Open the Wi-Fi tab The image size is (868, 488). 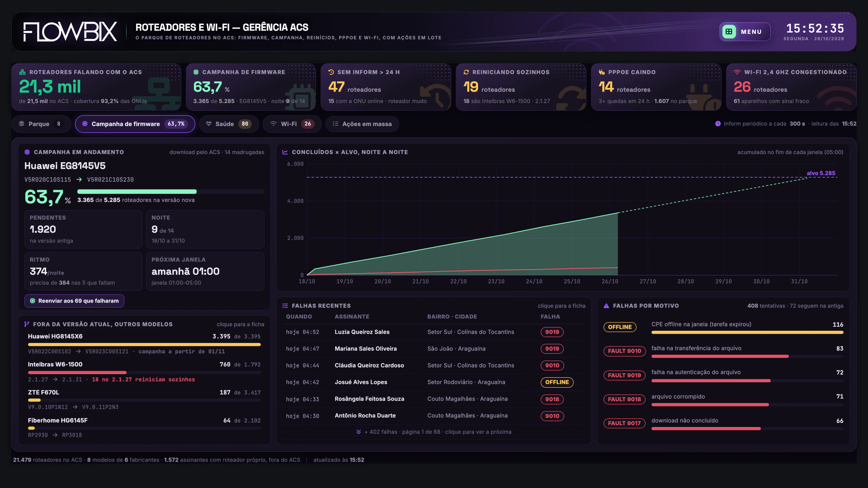[292, 124]
